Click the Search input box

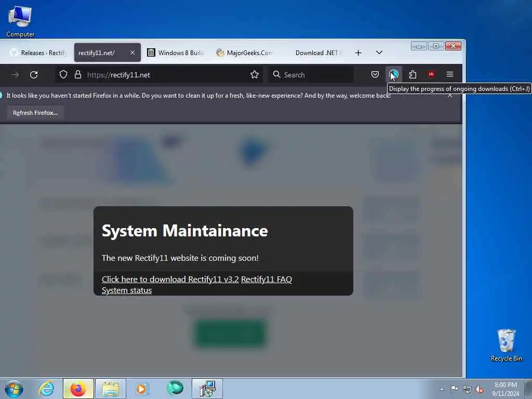tap(311, 75)
